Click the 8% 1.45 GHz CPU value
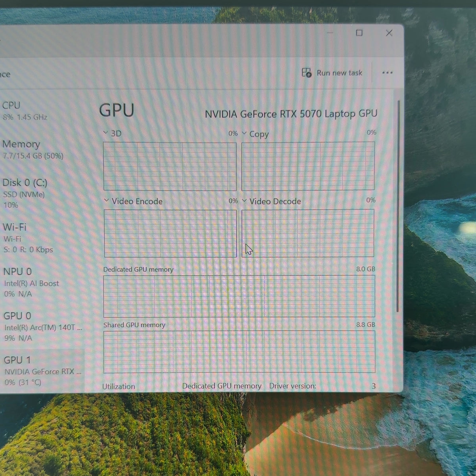476x476 pixels. pyautogui.click(x=25, y=117)
